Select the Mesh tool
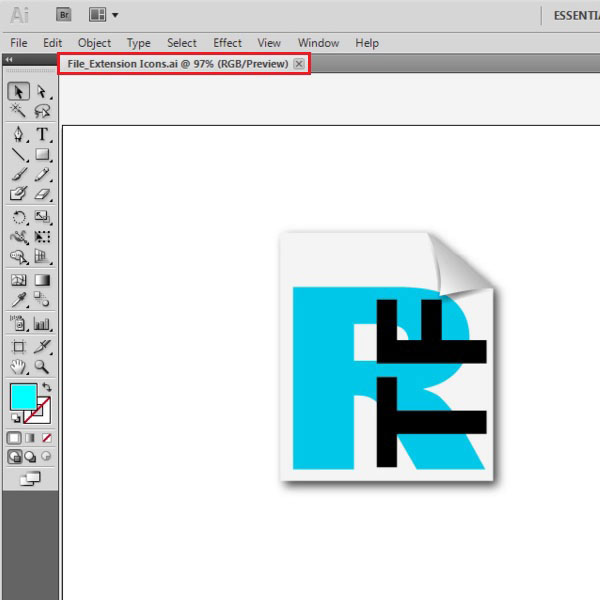600x600 pixels. [x=18, y=280]
